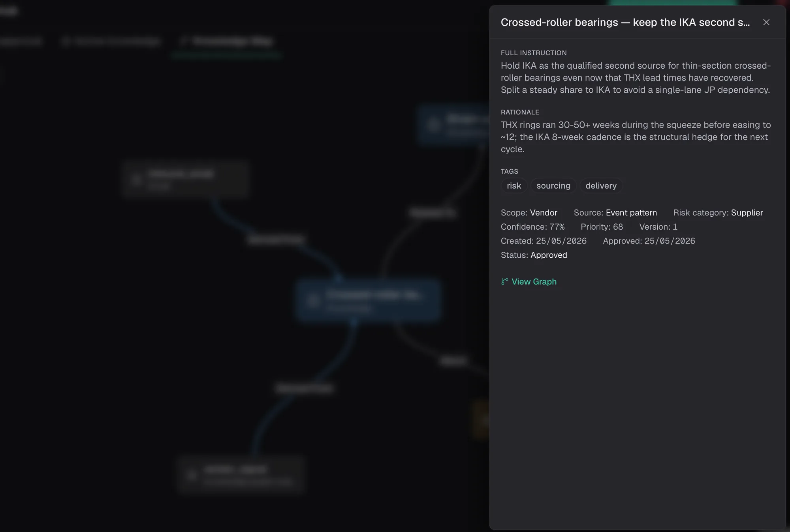Click the 'Risk category: Supplier' value
This screenshot has height=532, width=790.
[x=747, y=213]
